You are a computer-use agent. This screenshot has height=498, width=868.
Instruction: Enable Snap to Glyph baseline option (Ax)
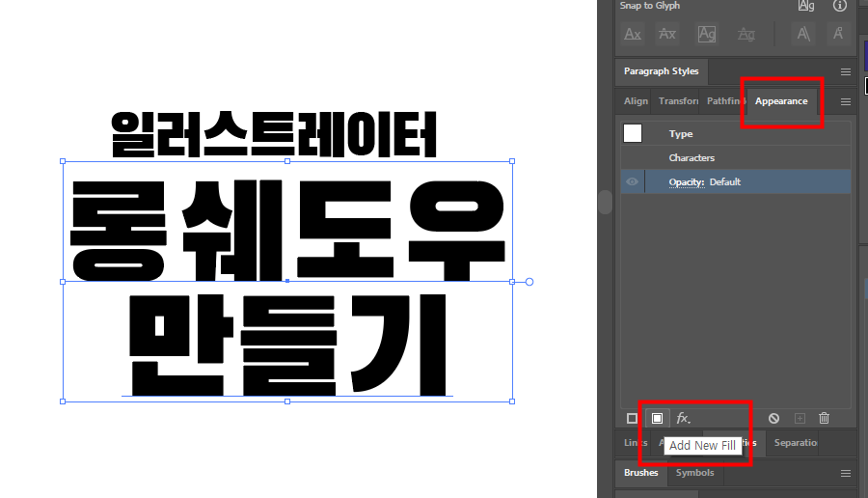(x=633, y=34)
